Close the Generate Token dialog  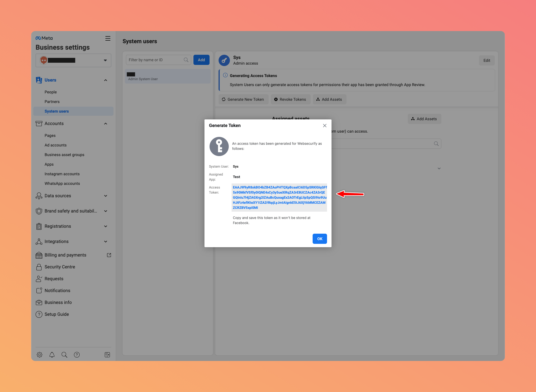325,126
